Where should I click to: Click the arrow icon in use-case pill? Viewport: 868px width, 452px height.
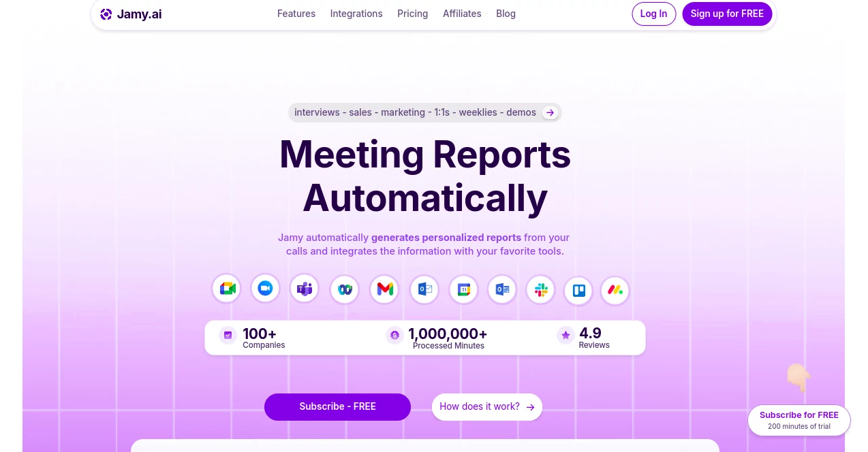click(x=550, y=113)
